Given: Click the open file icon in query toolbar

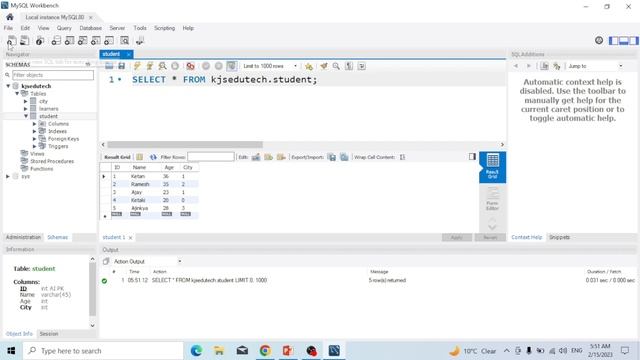Looking at the screenshot, I should pyautogui.click(x=109, y=66).
